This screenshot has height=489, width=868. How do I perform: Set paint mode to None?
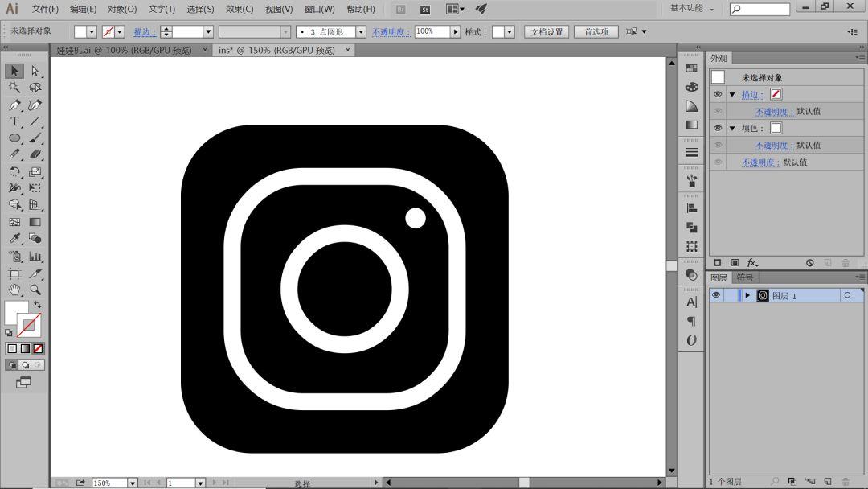tap(39, 348)
